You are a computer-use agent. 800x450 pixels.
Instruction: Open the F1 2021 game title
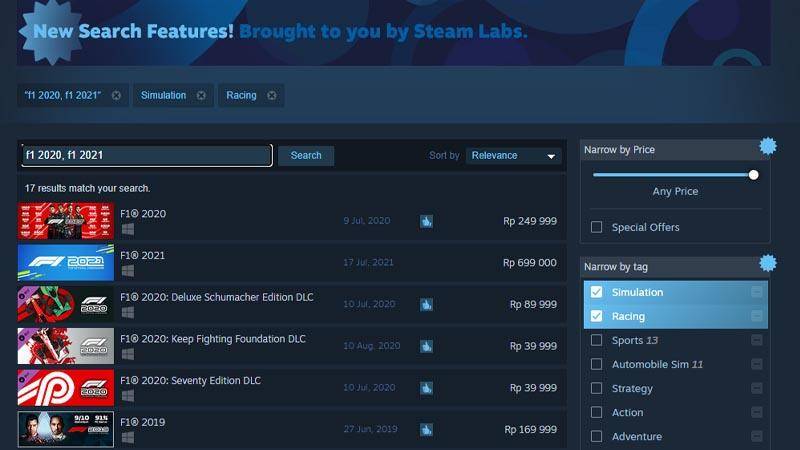pyautogui.click(x=142, y=255)
